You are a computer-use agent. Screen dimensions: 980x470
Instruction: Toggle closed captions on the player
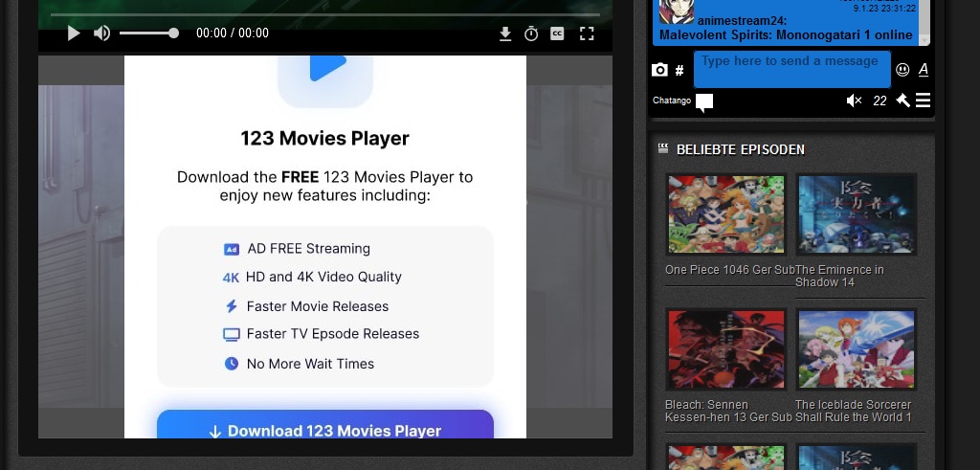[x=557, y=34]
